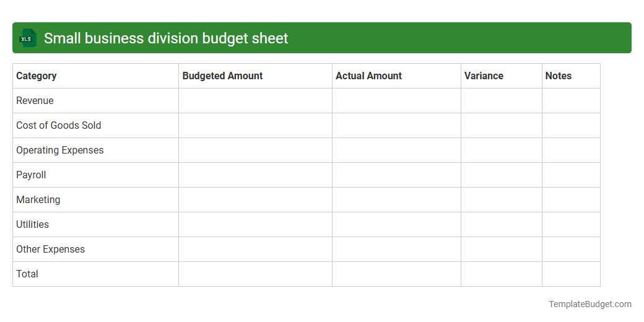
Task: Click the 'Category' column header
Action: tap(96, 76)
